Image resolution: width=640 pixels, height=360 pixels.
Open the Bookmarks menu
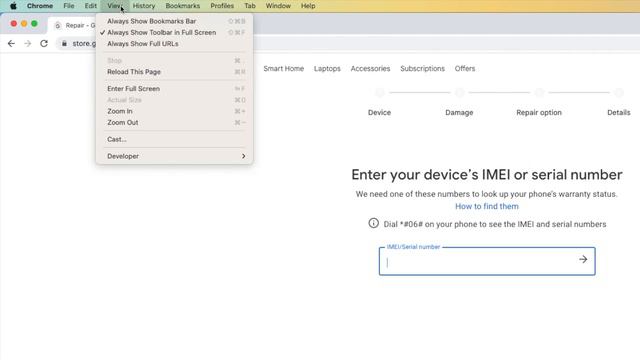pos(182,6)
